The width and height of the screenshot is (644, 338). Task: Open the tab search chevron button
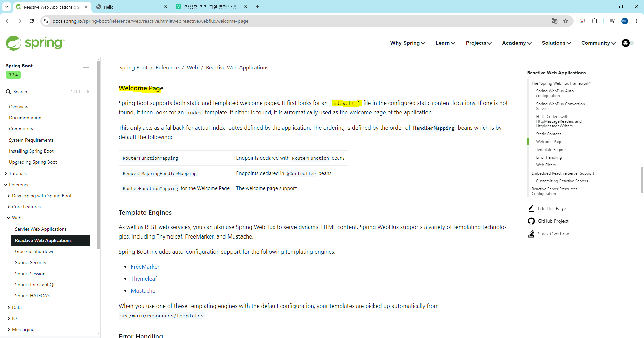[x=6, y=7]
